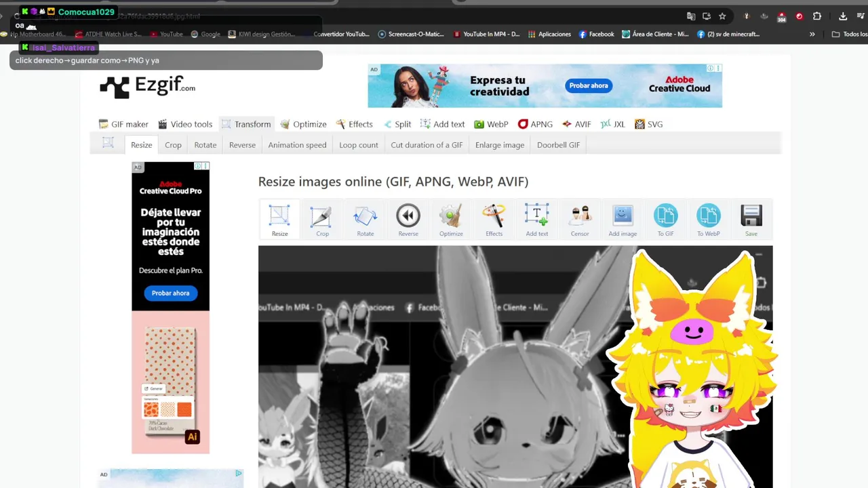
Task: Open the sv de minecraft bookmark
Action: (728, 34)
